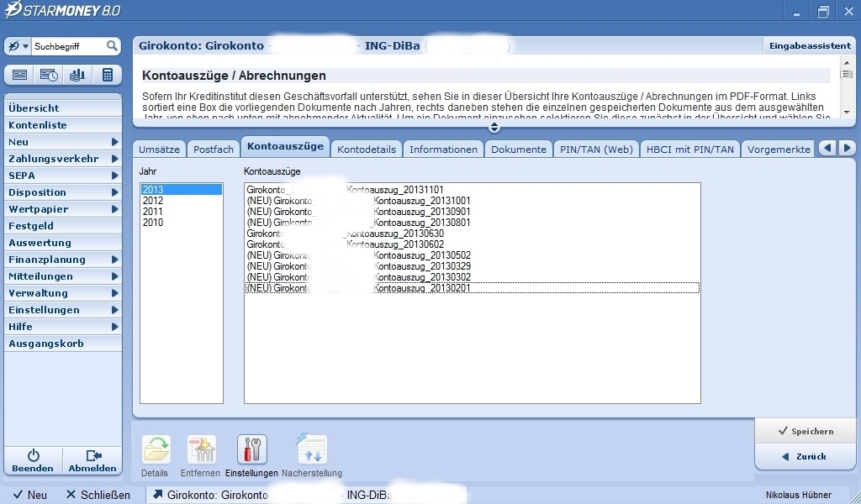Open the calculator icon

[x=107, y=75]
